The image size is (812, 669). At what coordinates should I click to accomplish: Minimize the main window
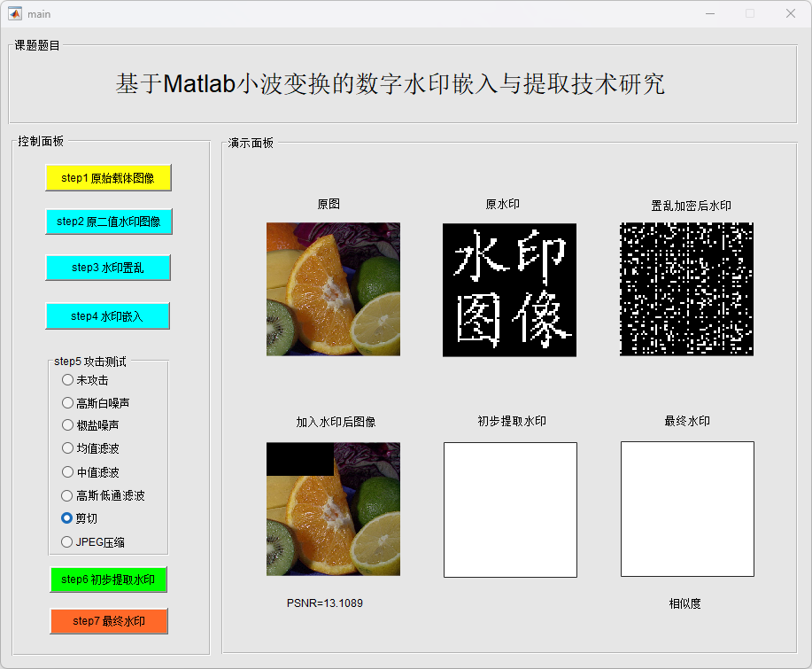(x=710, y=13)
